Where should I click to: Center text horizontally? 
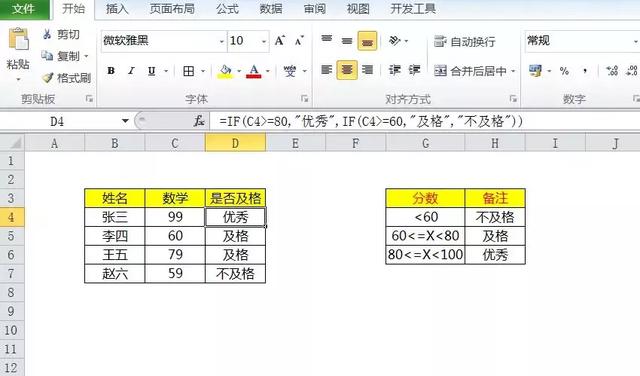(347, 70)
